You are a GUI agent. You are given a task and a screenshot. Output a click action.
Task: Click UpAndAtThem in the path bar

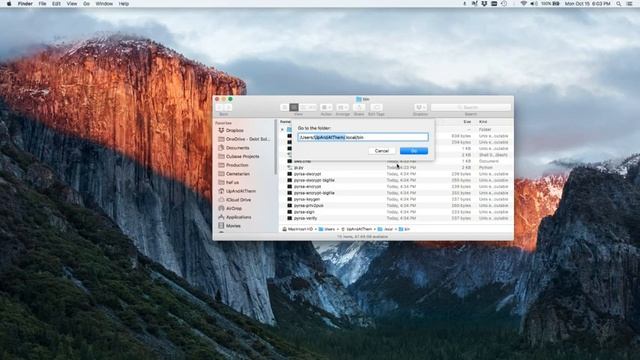(357, 229)
